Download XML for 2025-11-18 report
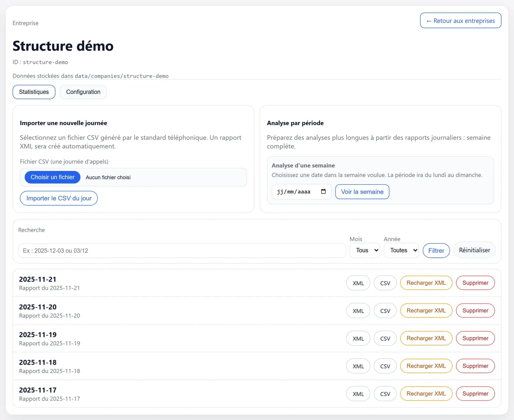 [x=358, y=366]
